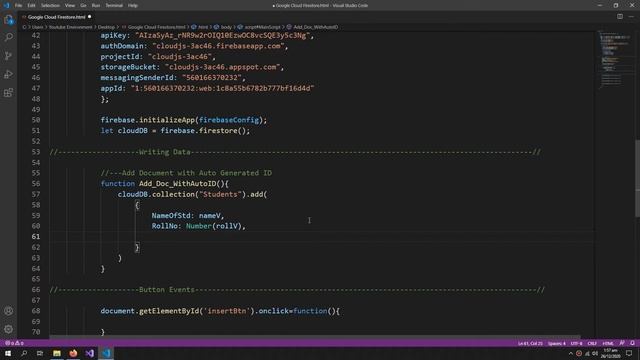The height and width of the screenshot is (360, 640).
Task: Open the Explorer view in the activity bar
Action: click(8, 20)
